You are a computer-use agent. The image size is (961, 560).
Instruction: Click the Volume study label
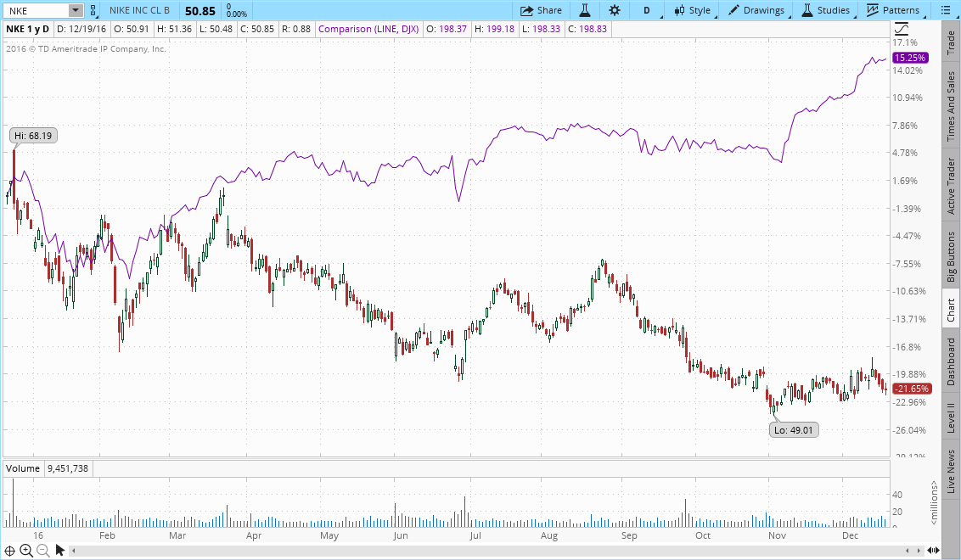[23, 468]
